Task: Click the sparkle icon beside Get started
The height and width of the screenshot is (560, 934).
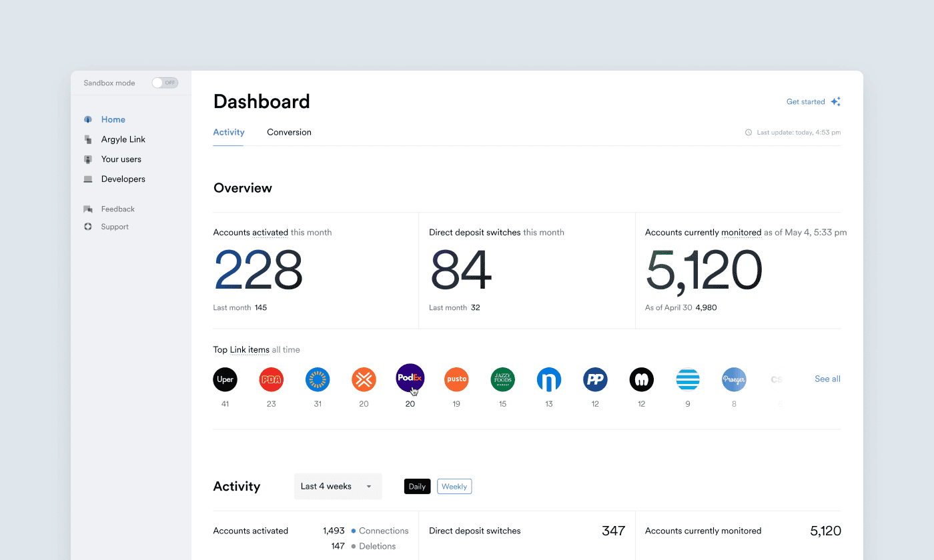Action: tap(835, 102)
